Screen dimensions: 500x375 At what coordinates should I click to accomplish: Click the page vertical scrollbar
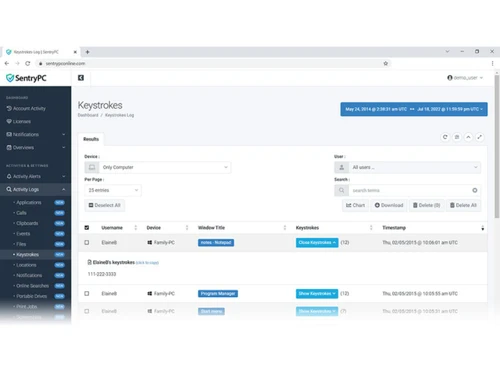coord(497,147)
